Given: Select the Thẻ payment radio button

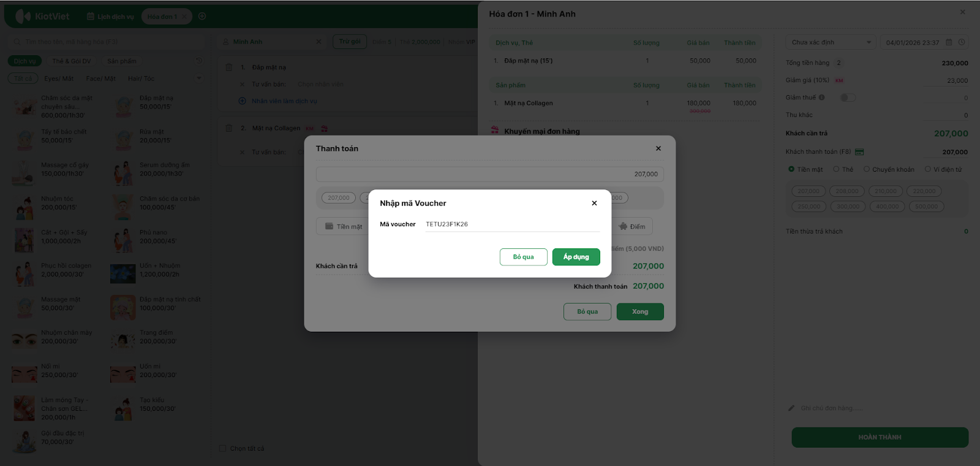Looking at the screenshot, I should pos(836,169).
